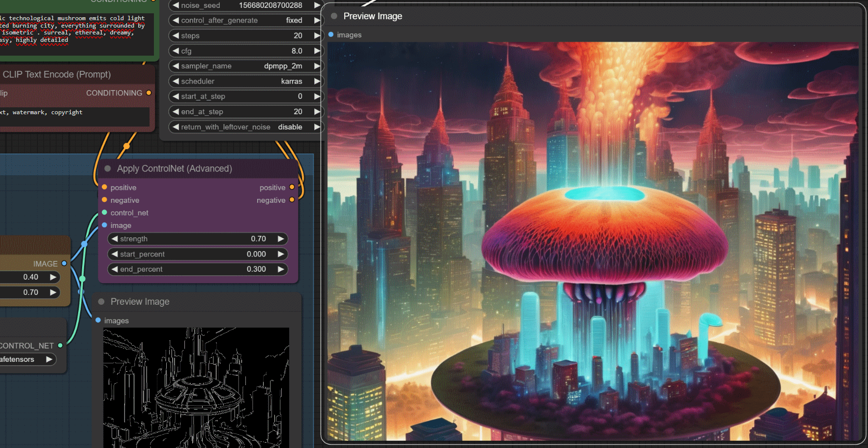Click the left arrow to decrease cfg
Image resolution: width=868 pixels, height=448 pixels.
pyautogui.click(x=176, y=51)
